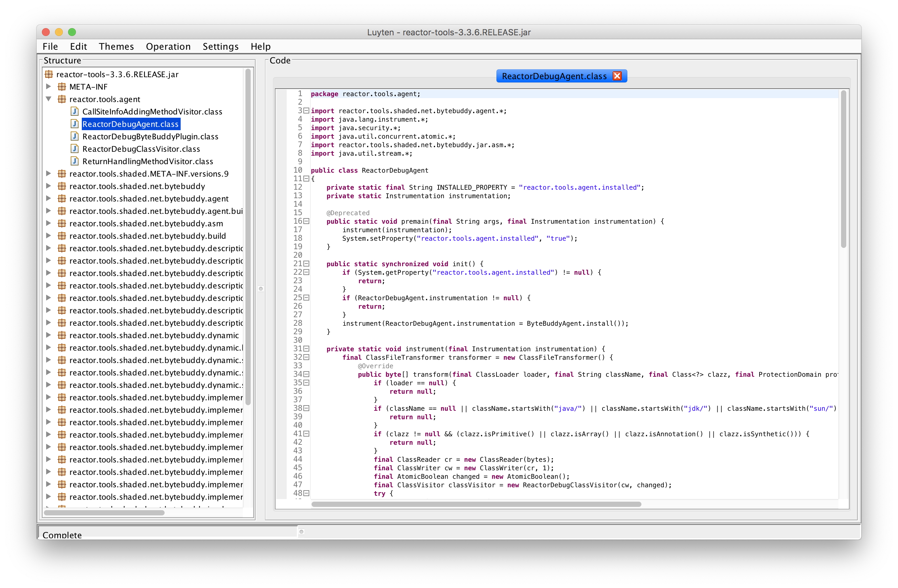Click the Java class icon beside ReactorDebugByteBuddyPlugin.class
Screen dimensions: 898x588
click(x=74, y=136)
